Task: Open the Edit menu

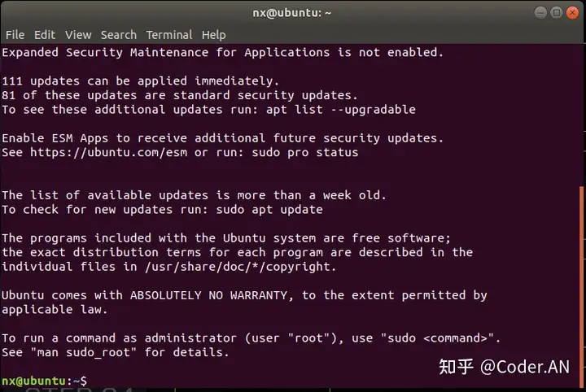Action: coord(45,35)
